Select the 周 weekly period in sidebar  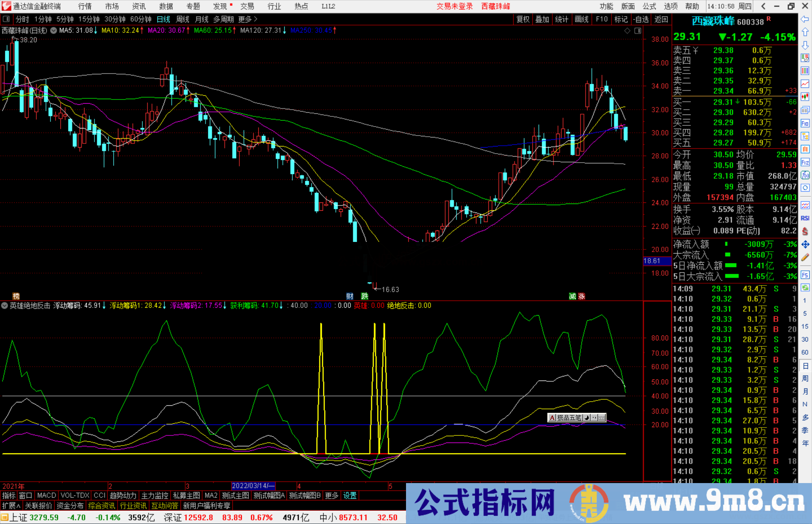(805, 378)
